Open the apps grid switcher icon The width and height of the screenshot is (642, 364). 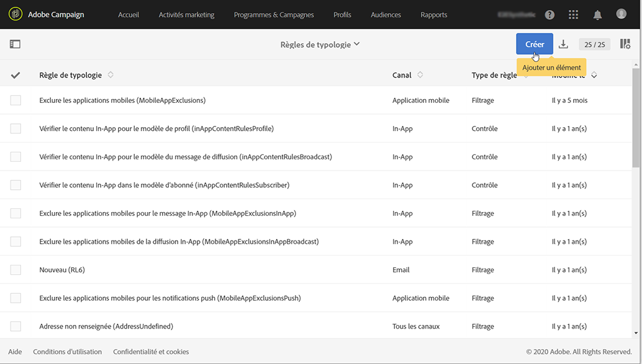point(573,15)
